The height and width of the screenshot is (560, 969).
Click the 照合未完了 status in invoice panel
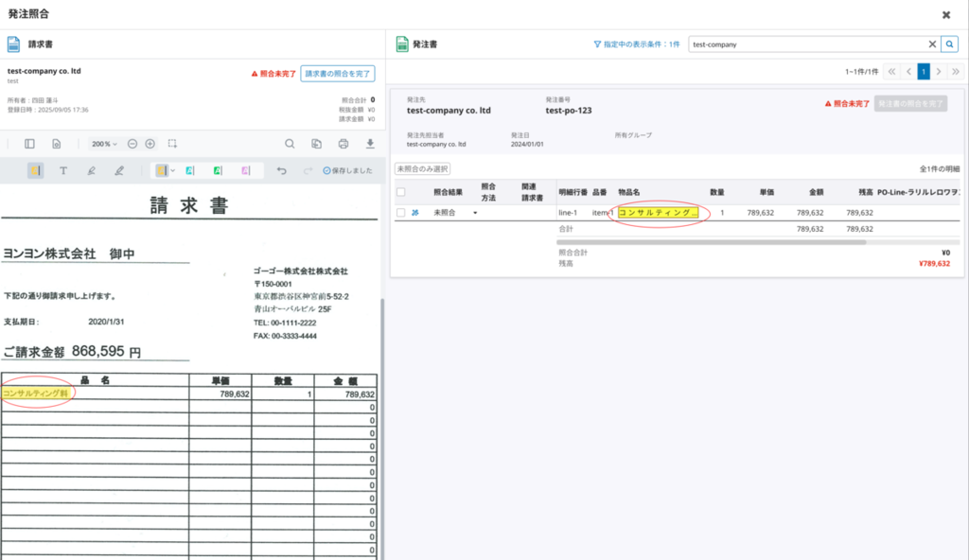coord(273,74)
